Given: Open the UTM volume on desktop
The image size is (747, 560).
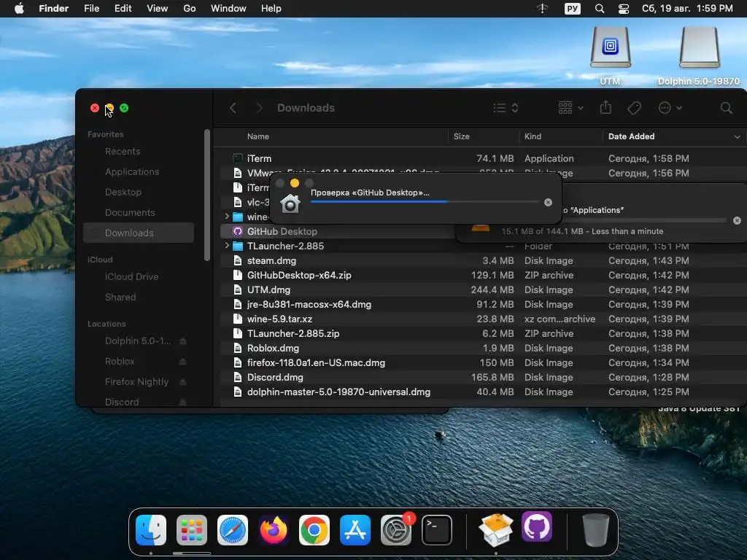Looking at the screenshot, I should pyautogui.click(x=611, y=55).
